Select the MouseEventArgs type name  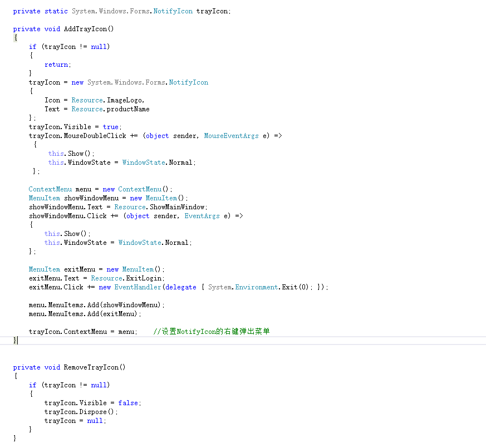click(x=231, y=136)
